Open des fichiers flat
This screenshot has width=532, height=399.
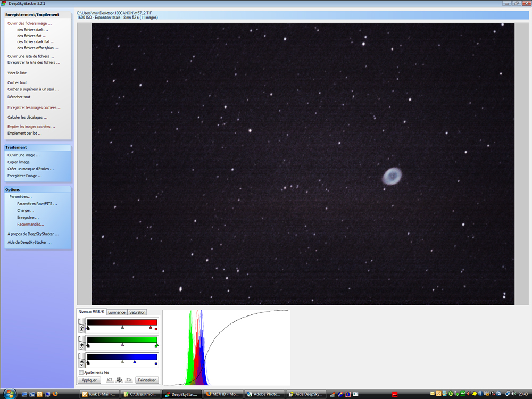[32, 36]
